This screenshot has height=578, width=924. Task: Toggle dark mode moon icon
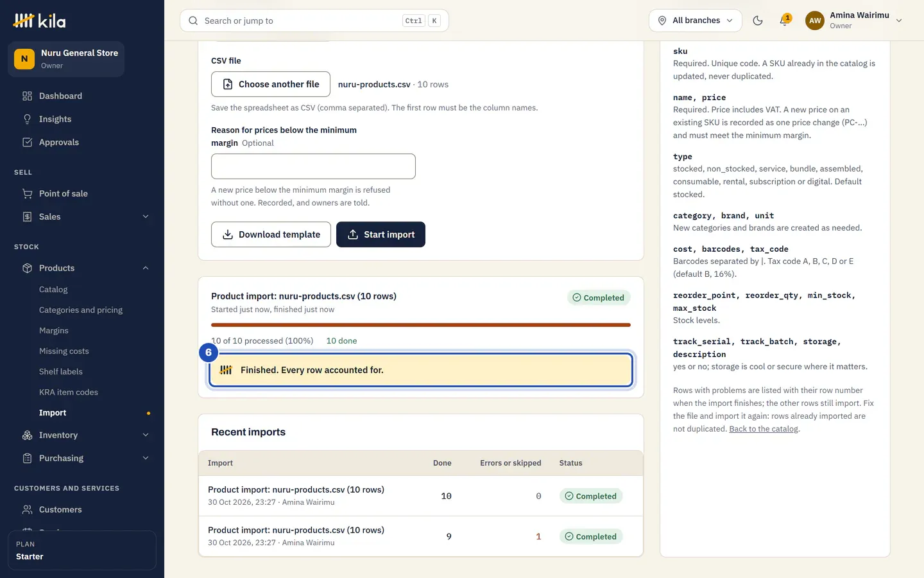tap(758, 21)
